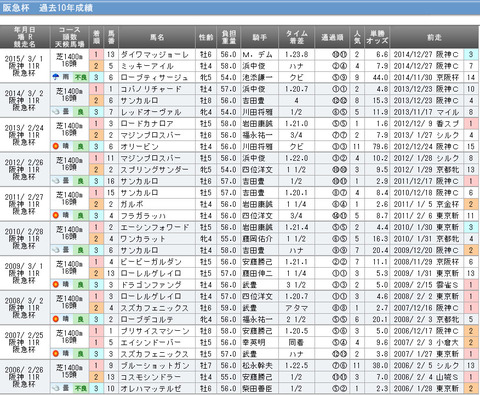Click the 前走 column header
Screen dimensions: 480x395
tap(434, 37)
